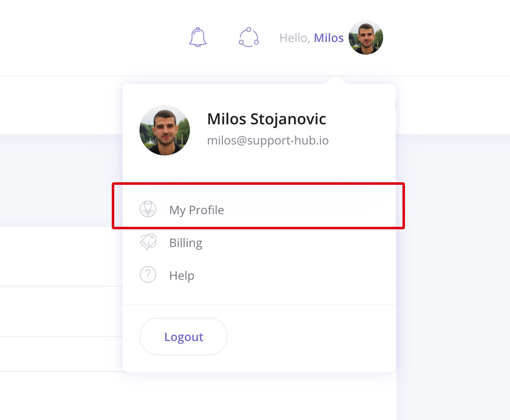Click the divider line above the Logout button

tap(259, 304)
